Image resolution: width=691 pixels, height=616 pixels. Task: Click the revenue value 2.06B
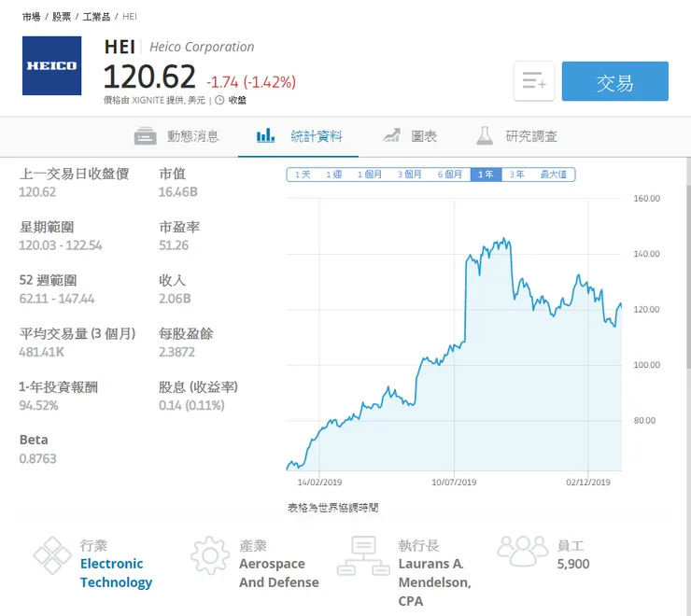point(175,299)
